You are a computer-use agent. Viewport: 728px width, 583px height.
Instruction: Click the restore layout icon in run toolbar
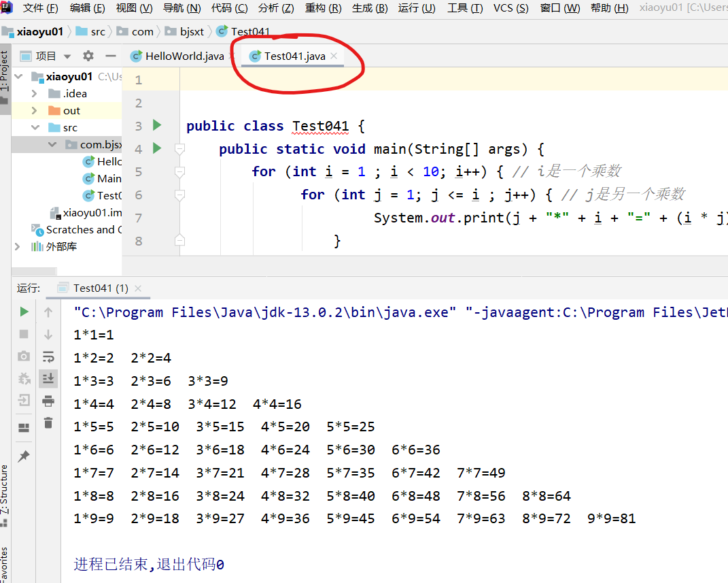(x=24, y=427)
